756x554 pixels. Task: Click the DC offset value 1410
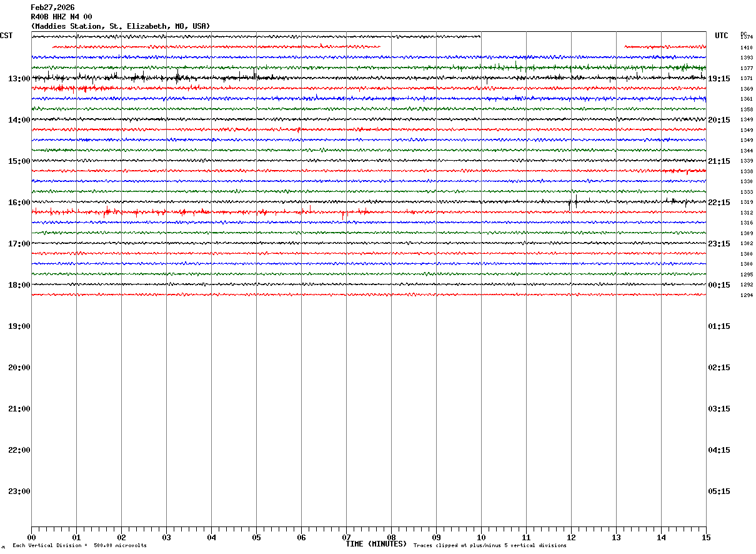click(747, 48)
